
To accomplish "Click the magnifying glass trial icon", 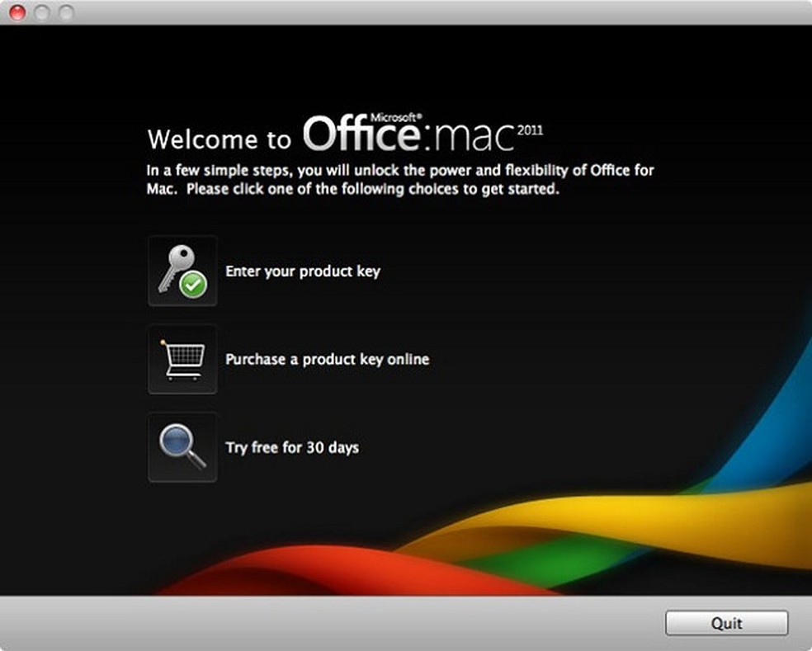I will point(182,447).
